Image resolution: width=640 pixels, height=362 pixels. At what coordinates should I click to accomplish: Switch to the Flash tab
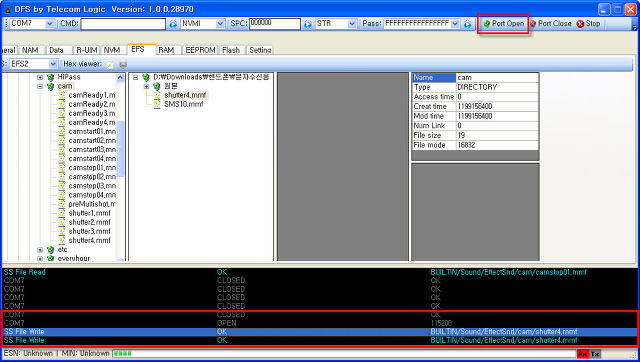click(231, 50)
